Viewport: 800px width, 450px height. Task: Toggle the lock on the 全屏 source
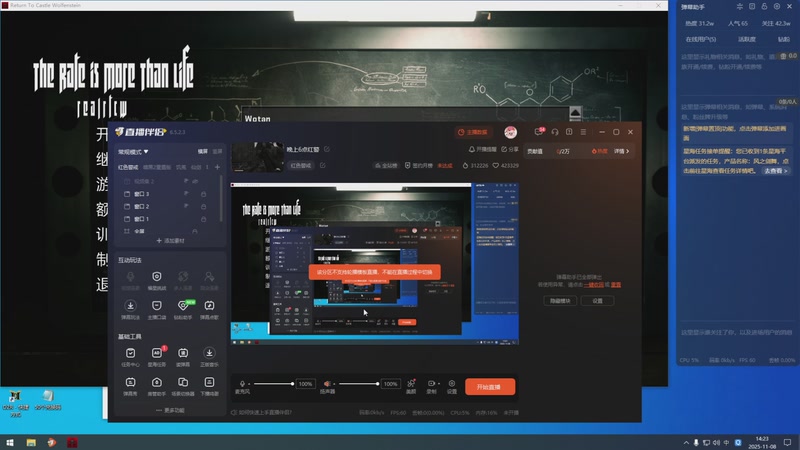[195, 231]
